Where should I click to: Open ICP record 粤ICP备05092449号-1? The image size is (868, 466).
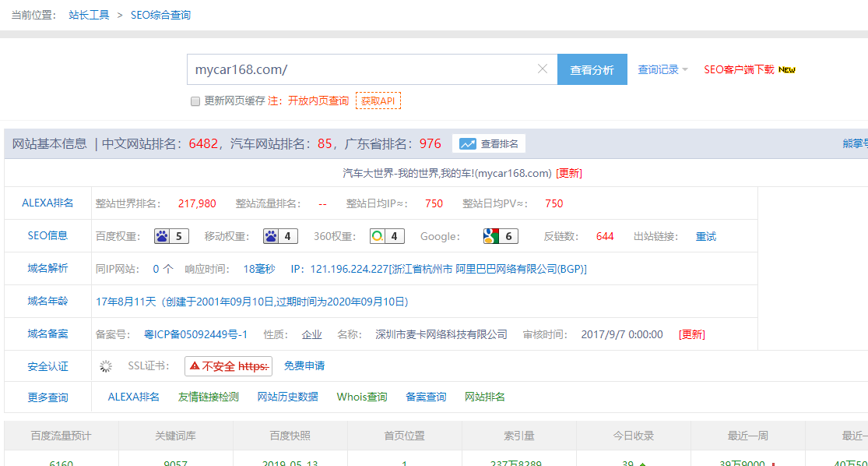click(x=195, y=334)
